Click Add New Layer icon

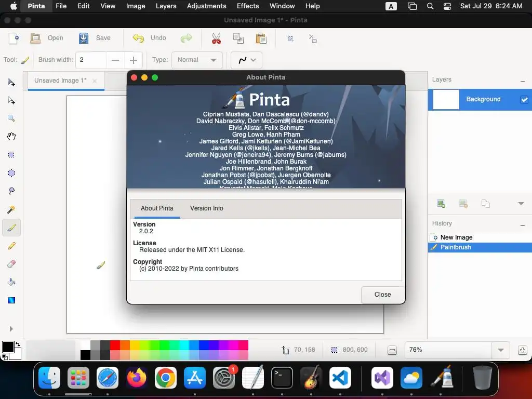441,204
